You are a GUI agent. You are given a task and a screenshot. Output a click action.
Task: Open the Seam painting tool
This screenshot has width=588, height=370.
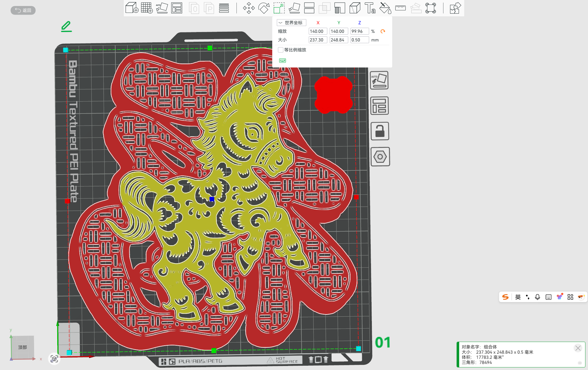[x=355, y=8]
